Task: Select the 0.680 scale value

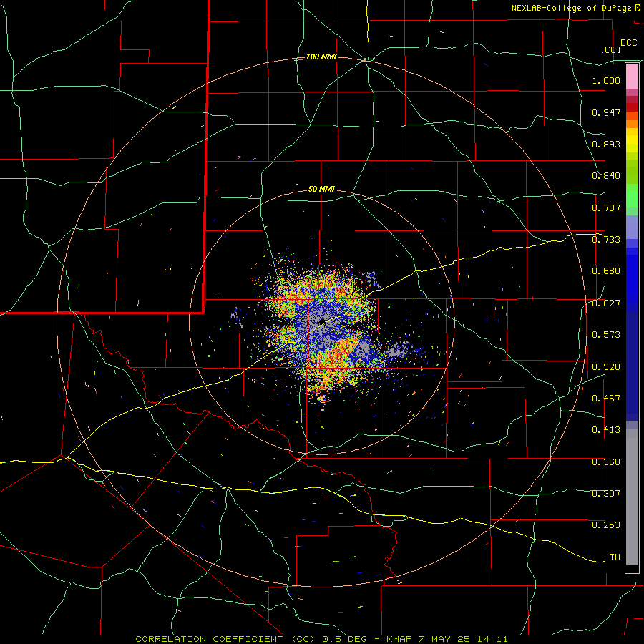Action: click(x=606, y=271)
